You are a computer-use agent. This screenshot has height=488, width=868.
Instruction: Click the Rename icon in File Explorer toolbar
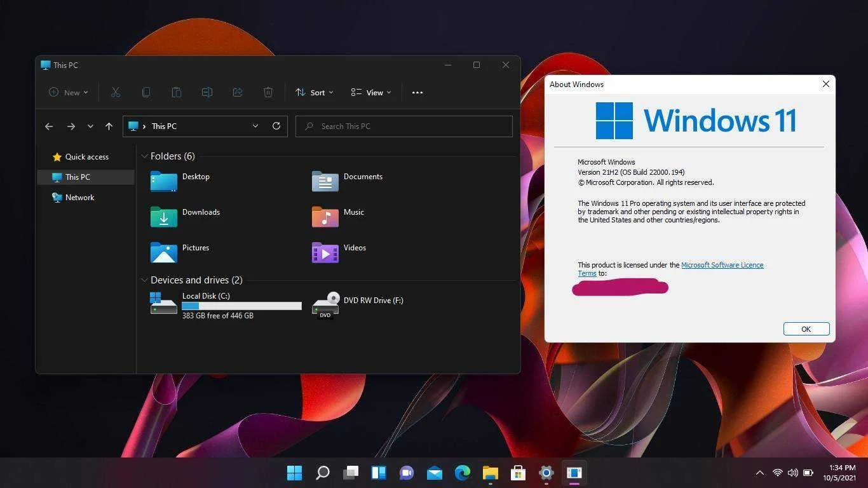pyautogui.click(x=207, y=92)
